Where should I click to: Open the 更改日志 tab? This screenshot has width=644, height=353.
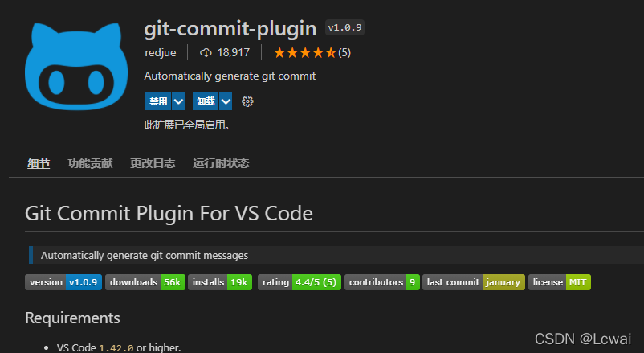click(153, 163)
